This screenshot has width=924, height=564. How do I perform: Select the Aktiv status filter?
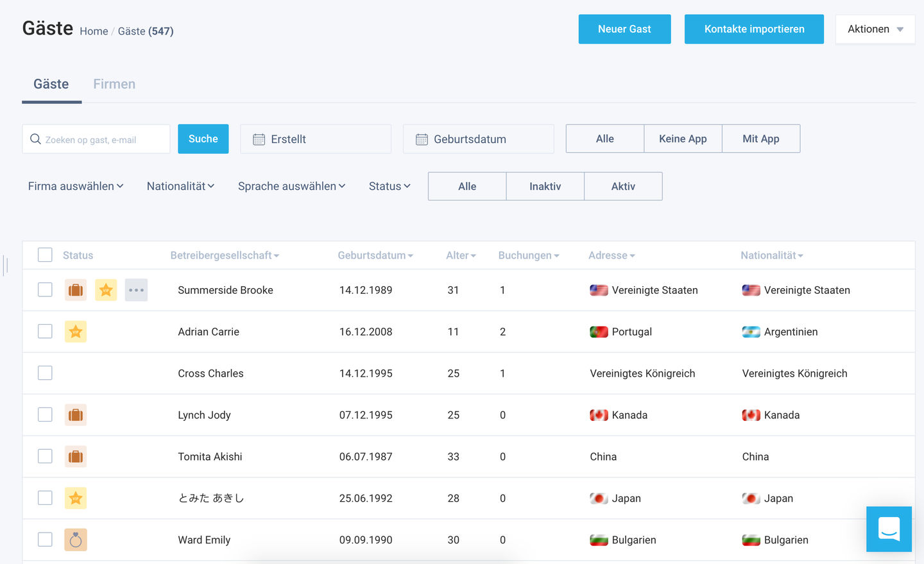click(623, 186)
